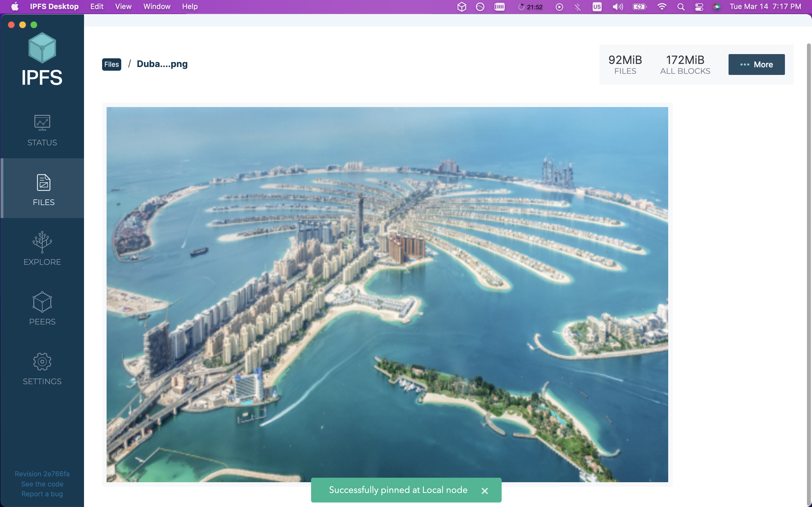The width and height of the screenshot is (812, 507).
Task: Select the Files sidebar icon
Action: pos(43,183)
